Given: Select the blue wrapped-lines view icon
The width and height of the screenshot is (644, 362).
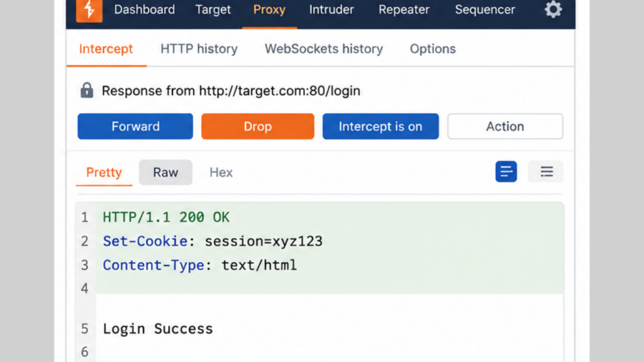Looking at the screenshot, I should click(x=506, y=172).
